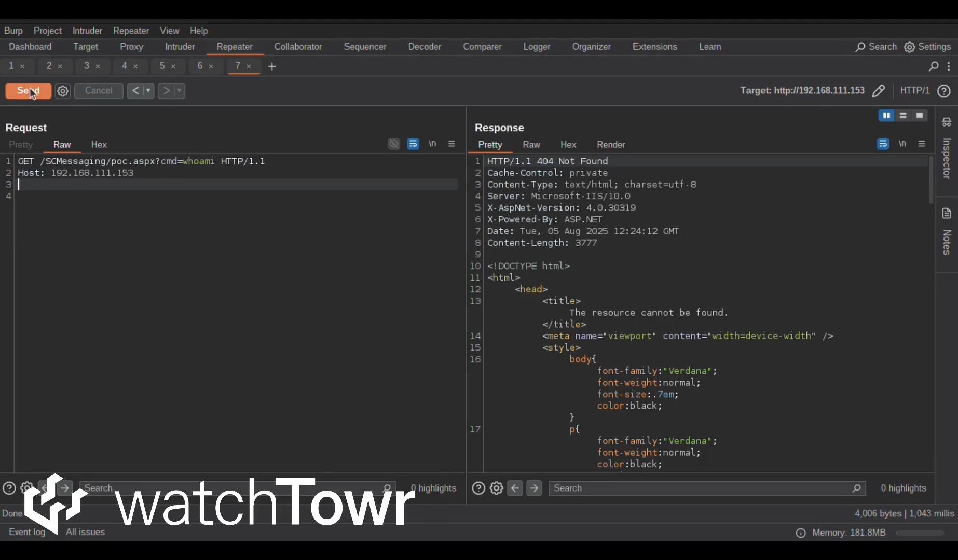Click the Repeater tab search magnifier icon

[933, 66]
